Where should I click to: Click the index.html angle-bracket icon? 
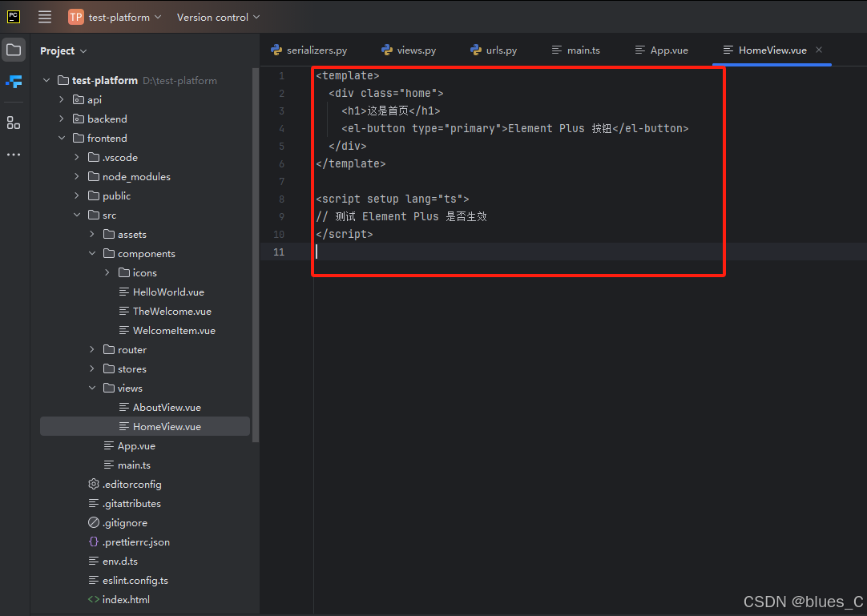(x=94, y=599)
